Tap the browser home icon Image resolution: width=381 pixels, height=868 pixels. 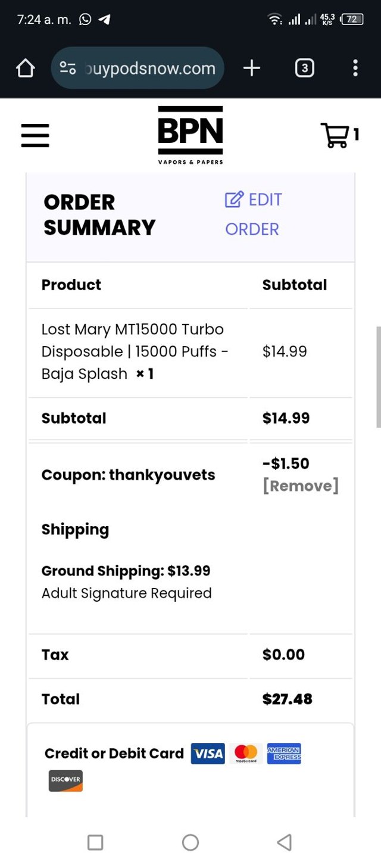[25, 69]
